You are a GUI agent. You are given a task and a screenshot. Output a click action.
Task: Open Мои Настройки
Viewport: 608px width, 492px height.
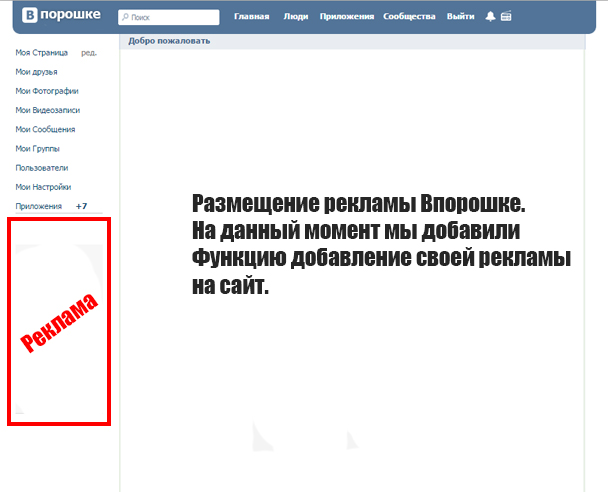[x=43, y=187]
